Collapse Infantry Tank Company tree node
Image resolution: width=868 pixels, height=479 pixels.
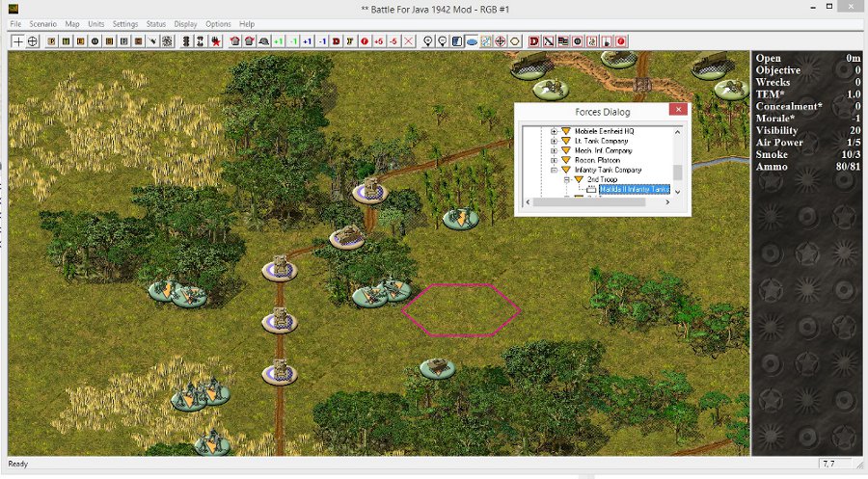coord(554,170)
